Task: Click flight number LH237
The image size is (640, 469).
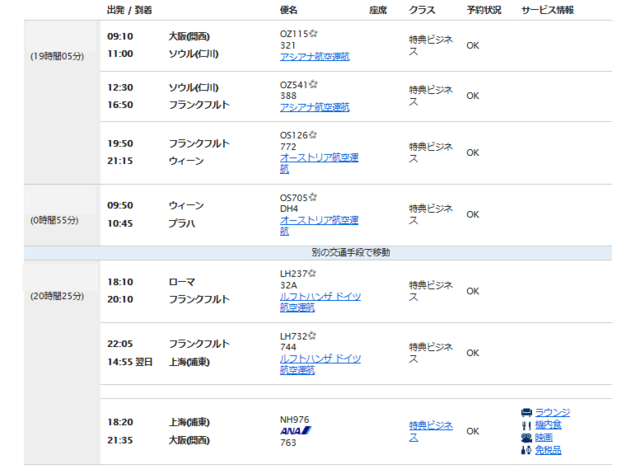Action: [293, 274]
